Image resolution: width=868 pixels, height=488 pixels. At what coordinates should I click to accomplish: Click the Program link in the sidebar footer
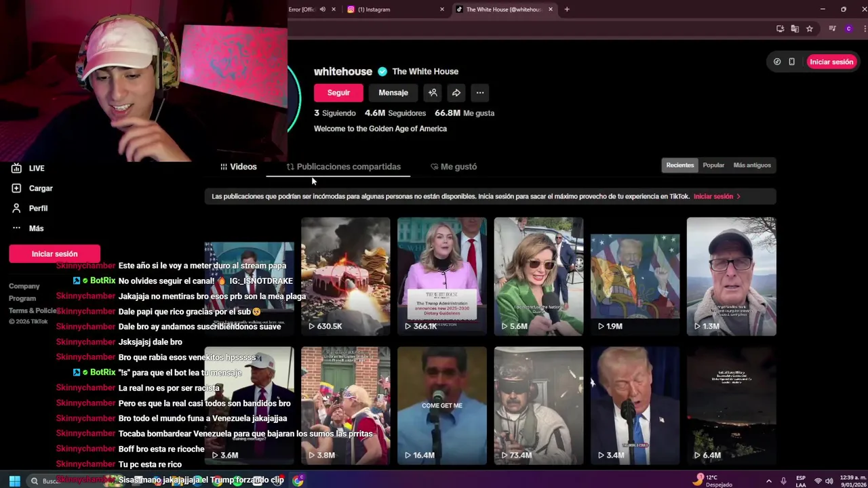coord(22,298)
